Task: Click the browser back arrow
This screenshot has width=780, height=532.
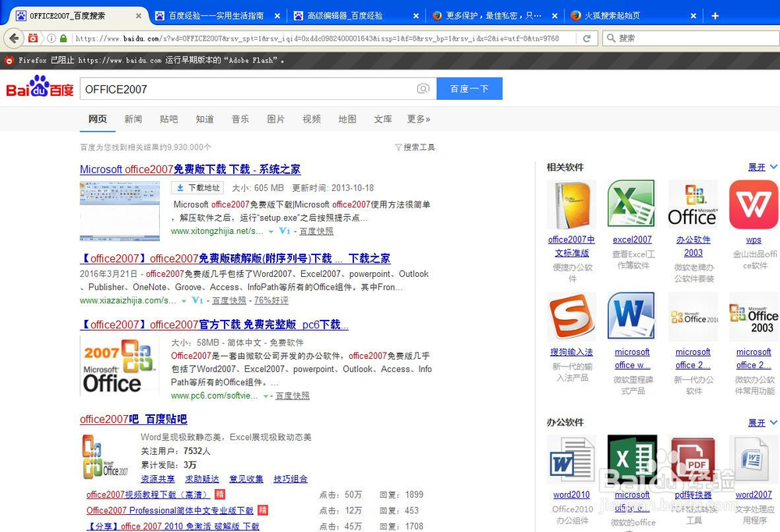Action: pyautogui.click(x=13, y=37)
